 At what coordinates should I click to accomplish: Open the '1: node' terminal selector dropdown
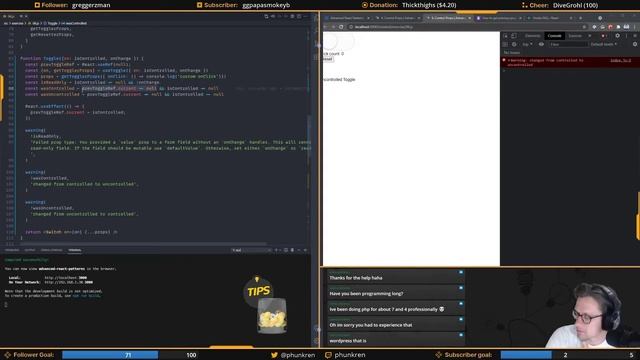click(x=251, y=250)
